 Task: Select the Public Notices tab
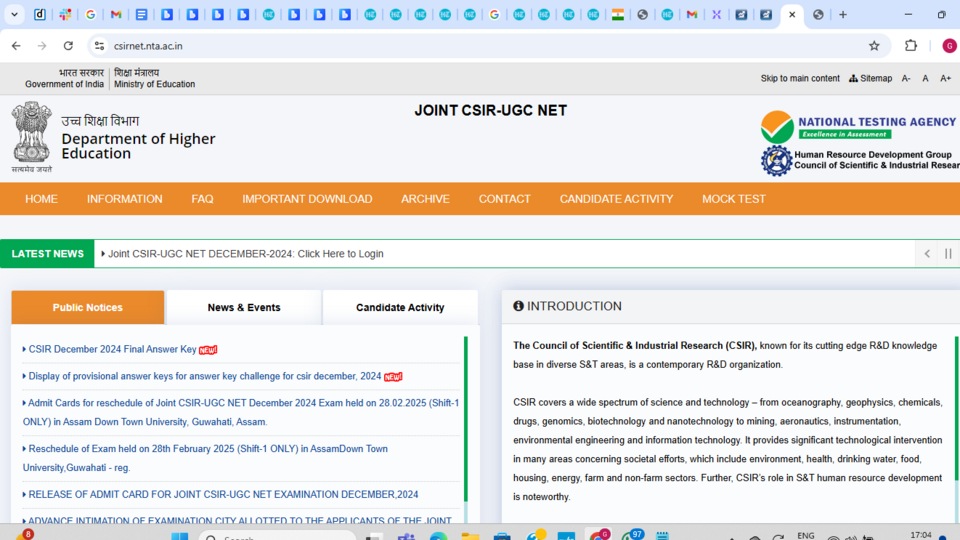(88, 307)
